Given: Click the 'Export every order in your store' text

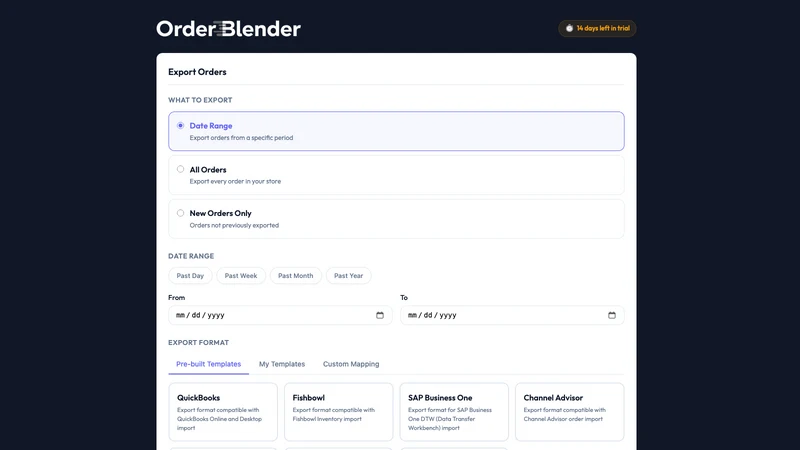Looking at the screenshot, I should [x=235, y=181].
